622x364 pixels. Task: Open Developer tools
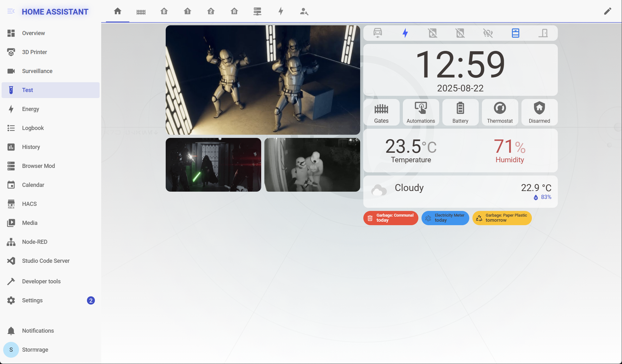[51, 281]
